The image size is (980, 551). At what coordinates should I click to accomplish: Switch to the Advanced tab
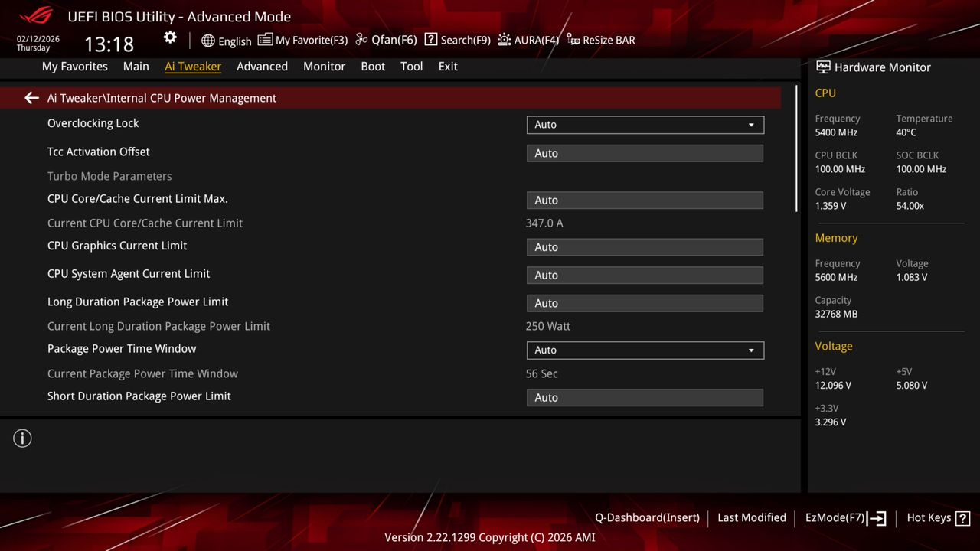[x=262, y=67]
